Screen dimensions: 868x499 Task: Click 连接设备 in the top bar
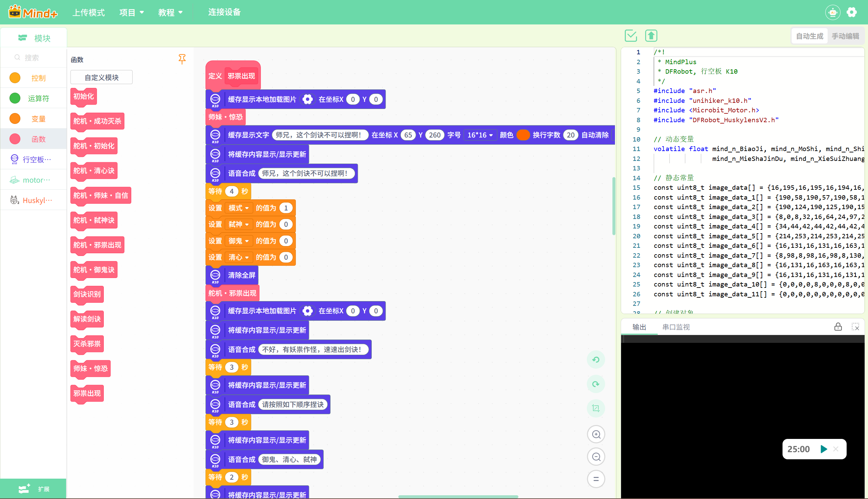224,12
